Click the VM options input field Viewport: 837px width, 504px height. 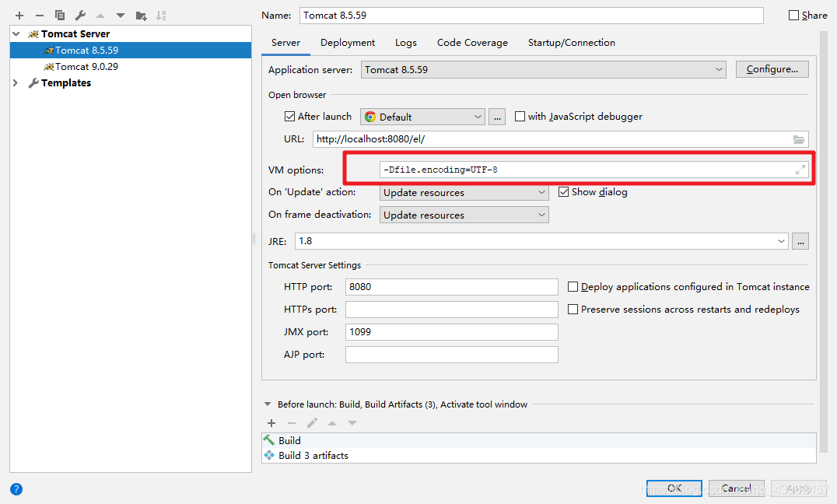[594, 170]
